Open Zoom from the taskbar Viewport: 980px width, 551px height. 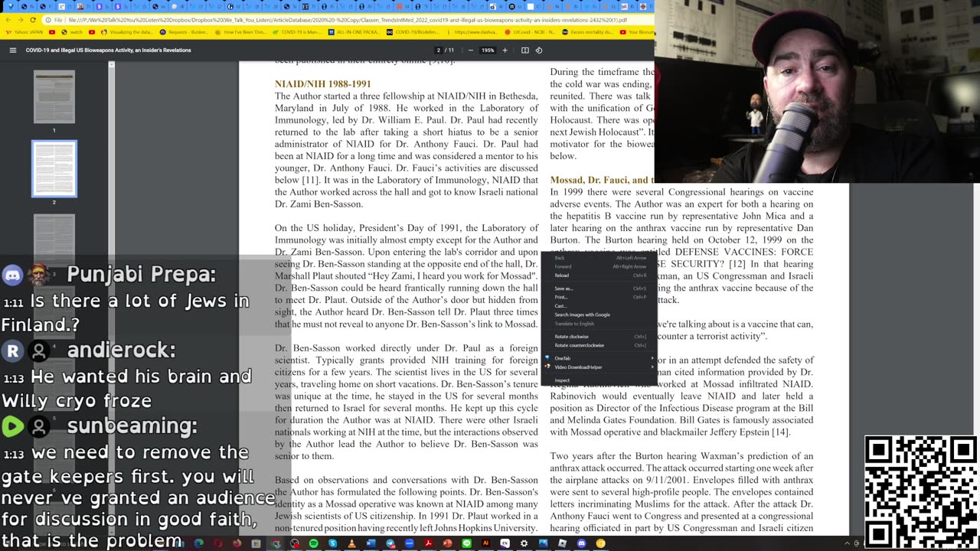pyautogui.click(x=410, y=543)
